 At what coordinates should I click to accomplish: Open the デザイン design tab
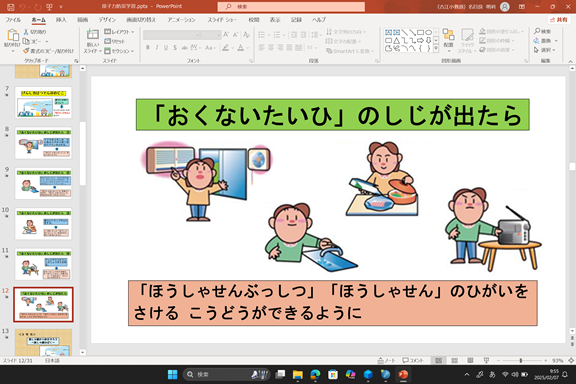[x=107, y=20]
